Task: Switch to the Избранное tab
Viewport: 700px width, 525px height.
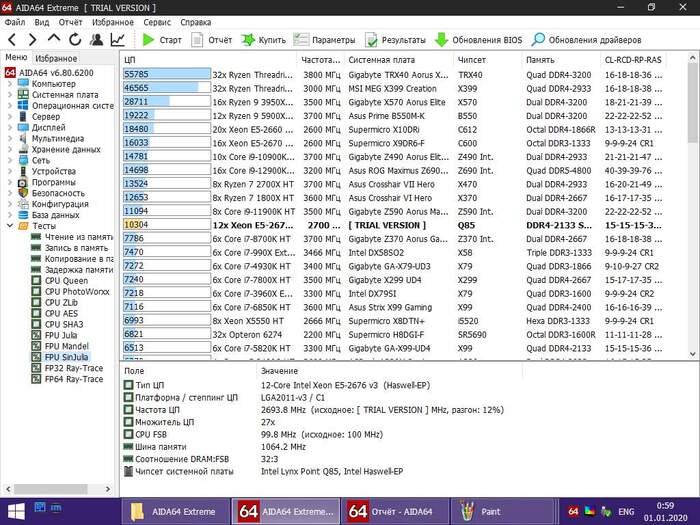Action: (55, 59)
